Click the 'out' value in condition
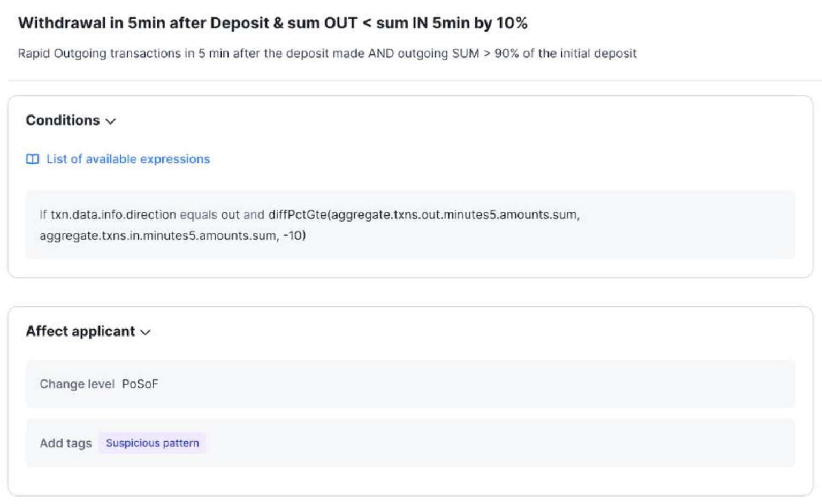Viewport: 822px width, 504px height. tap(230, 215)
